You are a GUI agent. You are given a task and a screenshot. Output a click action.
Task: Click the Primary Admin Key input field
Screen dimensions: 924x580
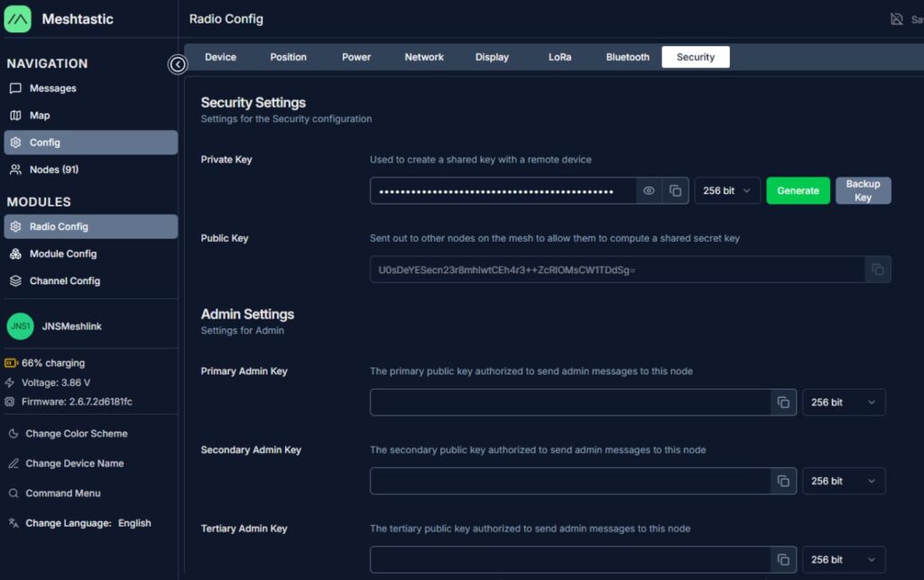tap(569, 402)
